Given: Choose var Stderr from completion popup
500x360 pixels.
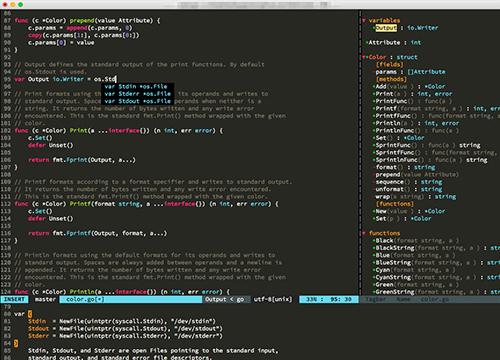Looking at the screenshot, I should click(138, 94).
